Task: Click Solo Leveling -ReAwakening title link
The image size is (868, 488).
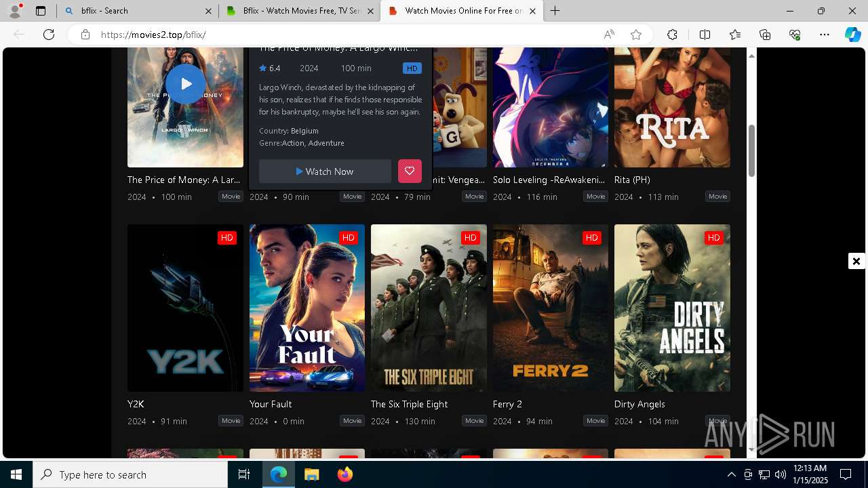Action: pos(549,180)
